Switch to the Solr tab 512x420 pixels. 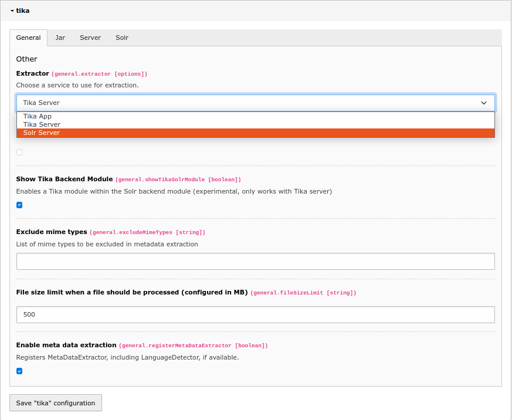coord(122,38)
